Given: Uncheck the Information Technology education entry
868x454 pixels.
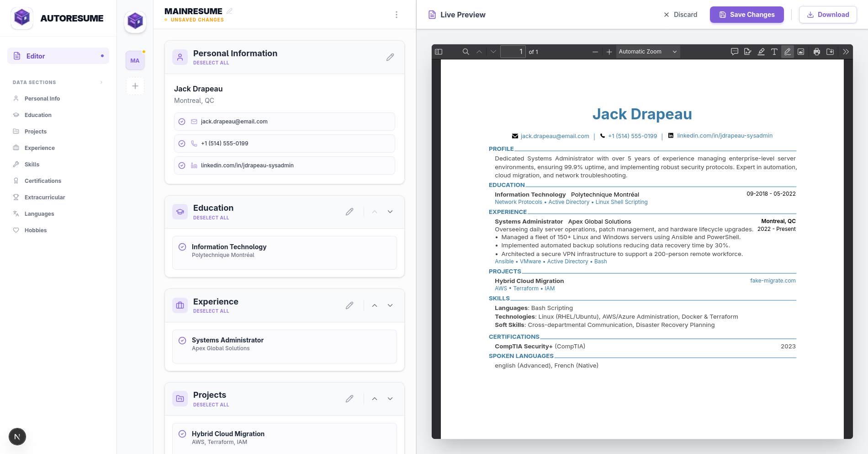Looking at the screenshot, I should click(182, 247).
